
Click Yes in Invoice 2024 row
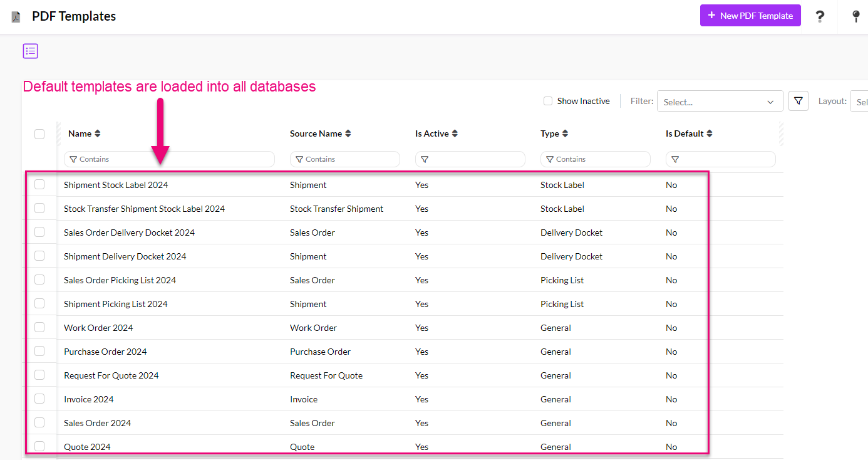tap(421, 399)
